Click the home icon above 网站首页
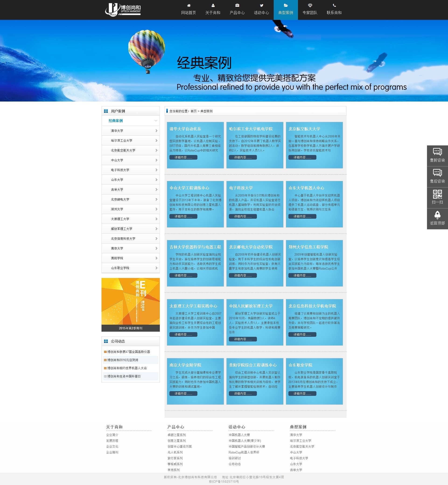 [189, 5]
